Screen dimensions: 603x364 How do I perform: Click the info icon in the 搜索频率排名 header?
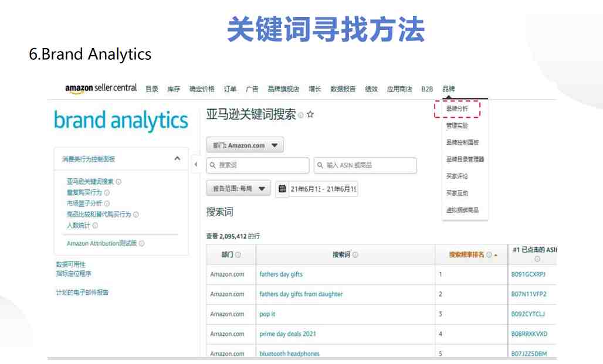pos(489,254)
